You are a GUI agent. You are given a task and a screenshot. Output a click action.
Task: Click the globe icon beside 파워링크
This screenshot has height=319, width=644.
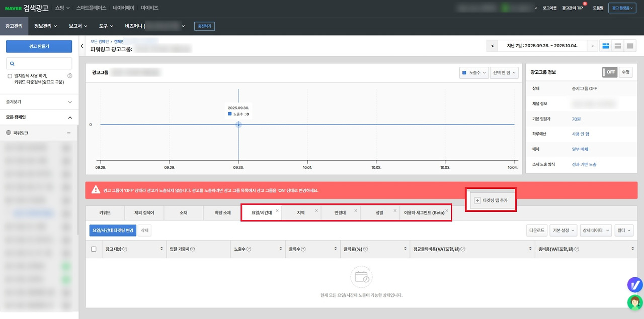tap(9, 133)
